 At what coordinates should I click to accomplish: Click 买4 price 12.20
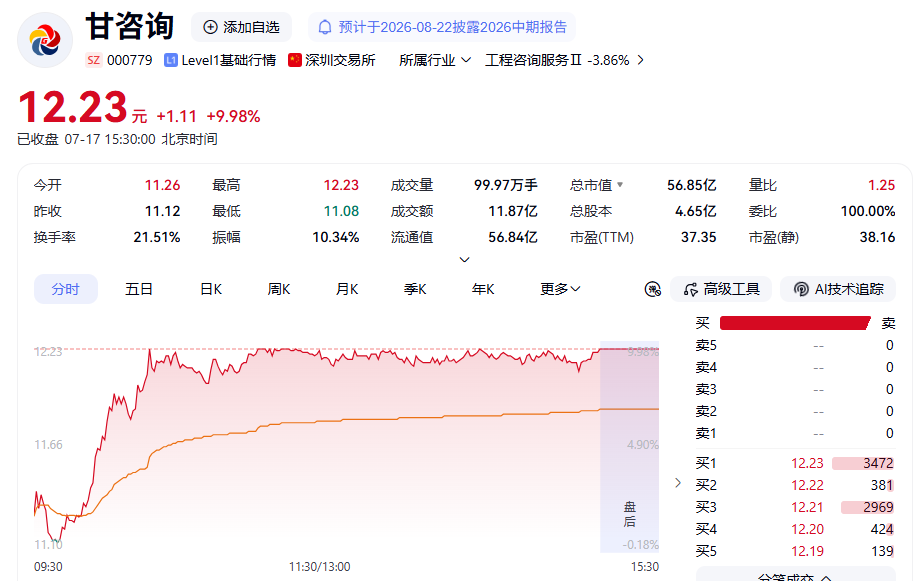pyautogui.click(x=807, y=529)
